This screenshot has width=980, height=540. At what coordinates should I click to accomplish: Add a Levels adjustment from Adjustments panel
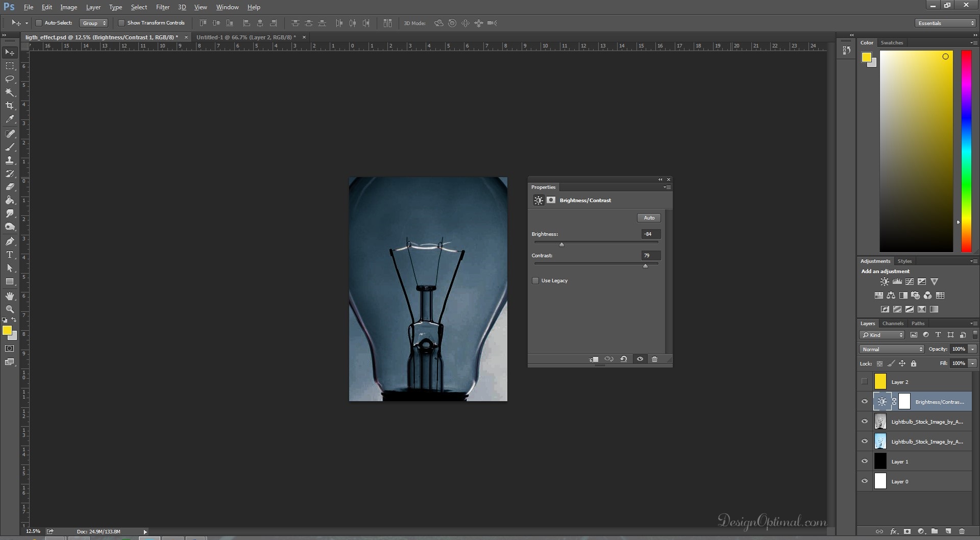[x=897, y=282]
